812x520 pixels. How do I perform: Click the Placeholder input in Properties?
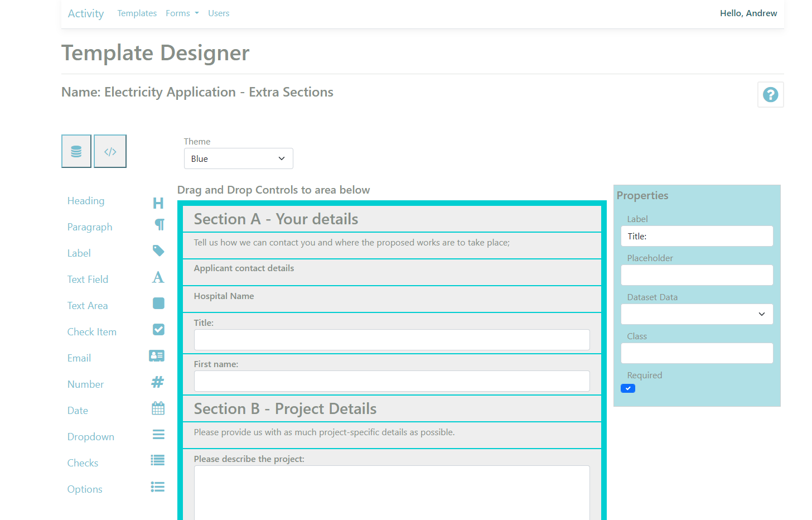[697, 275]
